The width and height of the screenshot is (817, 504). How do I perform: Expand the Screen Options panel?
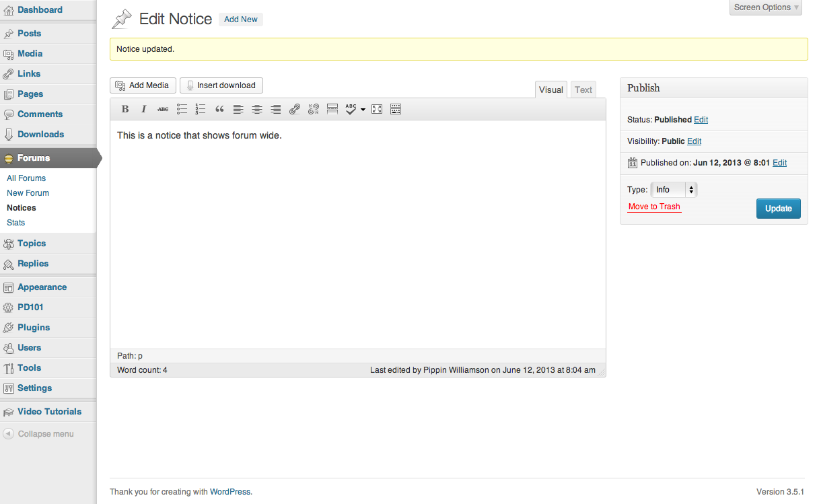pyautogui.click(x=766, y=7)
